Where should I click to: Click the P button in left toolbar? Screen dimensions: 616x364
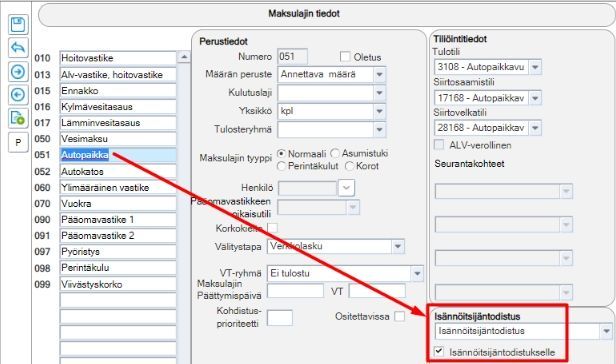click(x=18, y=142)
